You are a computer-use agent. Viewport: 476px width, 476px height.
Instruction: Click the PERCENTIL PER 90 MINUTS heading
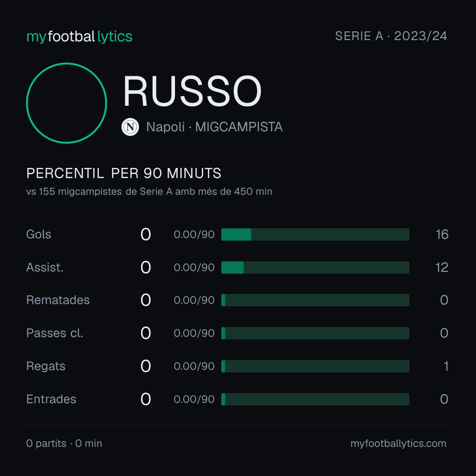tap(123, 173)
